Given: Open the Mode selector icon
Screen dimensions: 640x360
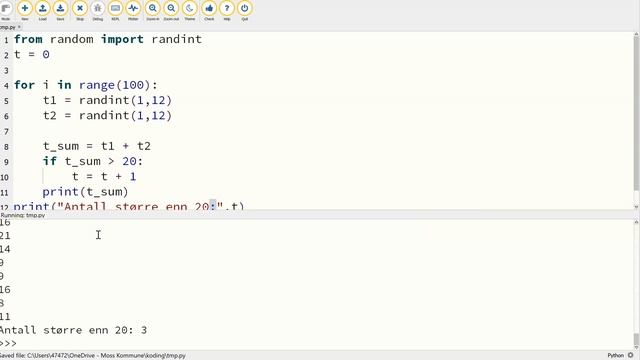Looking at the screenshot, I should tap(5, 9).
